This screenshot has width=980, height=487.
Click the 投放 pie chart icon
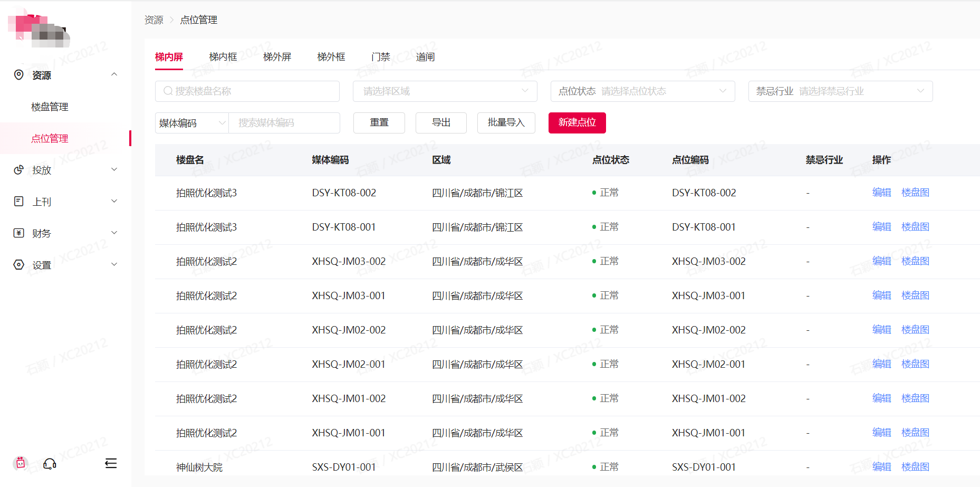(19, 170)
